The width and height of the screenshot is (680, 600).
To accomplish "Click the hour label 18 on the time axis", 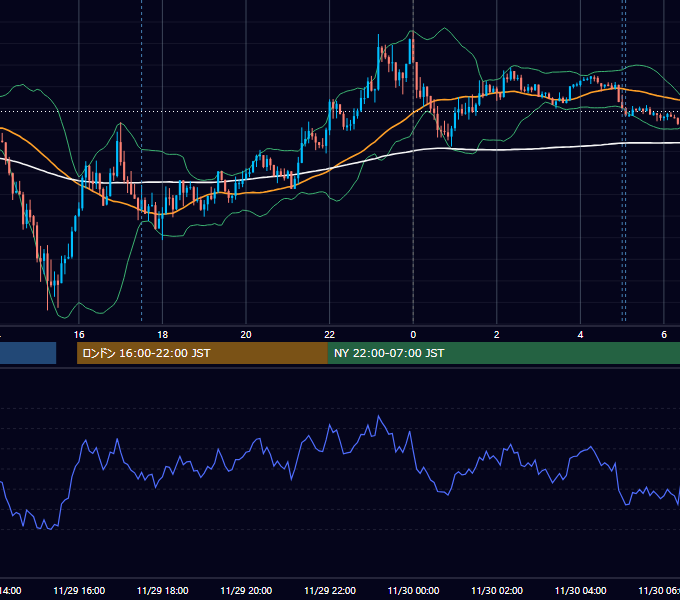I will 163,335.
